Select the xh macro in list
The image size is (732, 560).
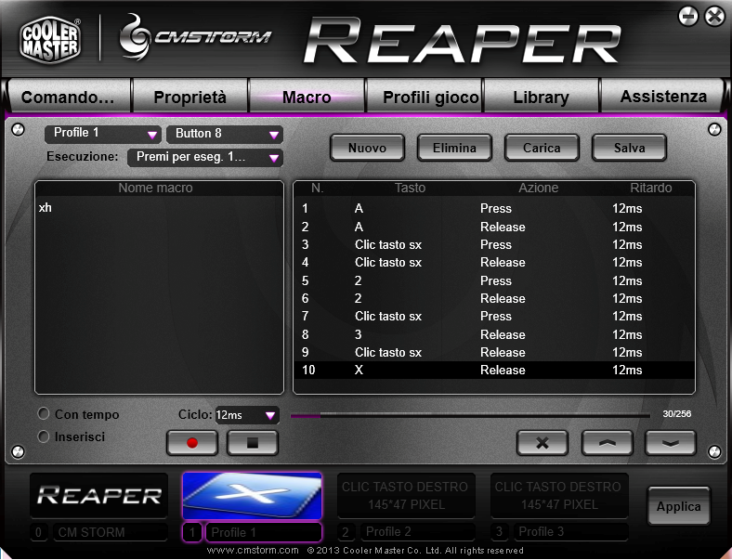pos(46,208)
